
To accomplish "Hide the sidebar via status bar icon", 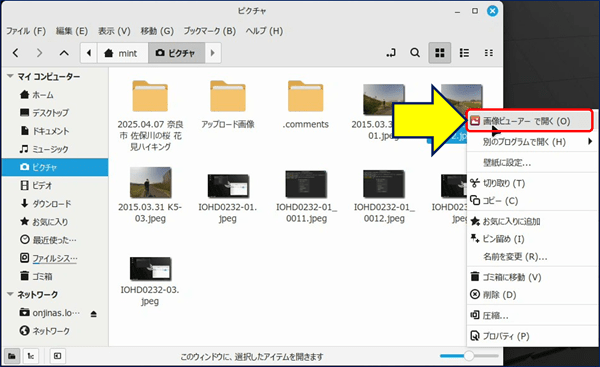I will click(57, 356).
